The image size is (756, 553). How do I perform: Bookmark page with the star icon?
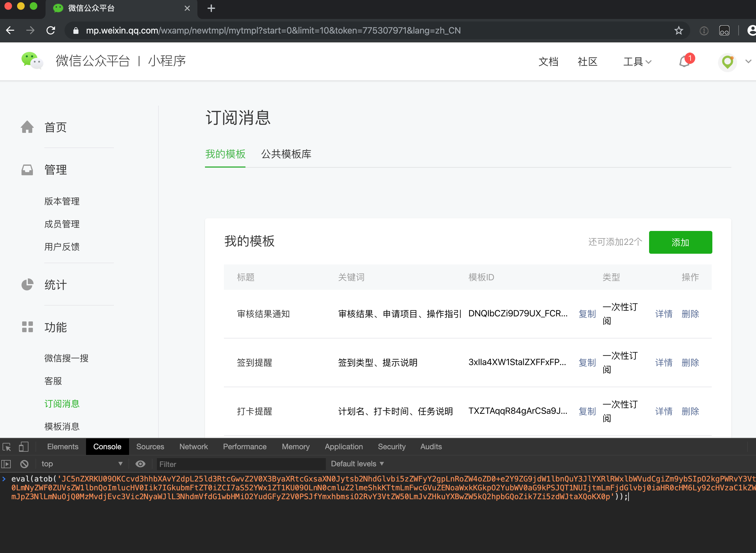[x=679, y=30]
